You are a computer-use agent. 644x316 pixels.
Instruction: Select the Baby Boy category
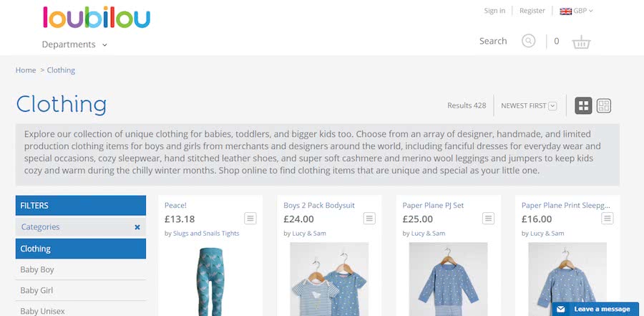coord(80,270)
